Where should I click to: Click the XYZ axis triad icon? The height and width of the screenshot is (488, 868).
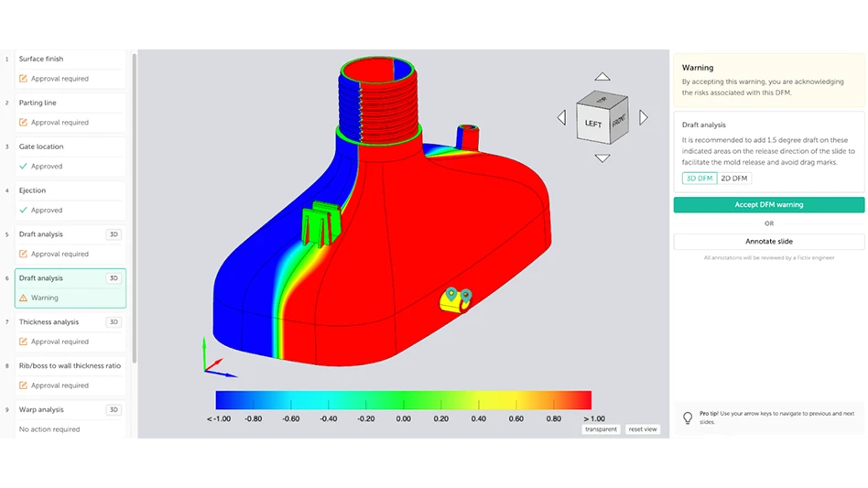pos(216,360)
